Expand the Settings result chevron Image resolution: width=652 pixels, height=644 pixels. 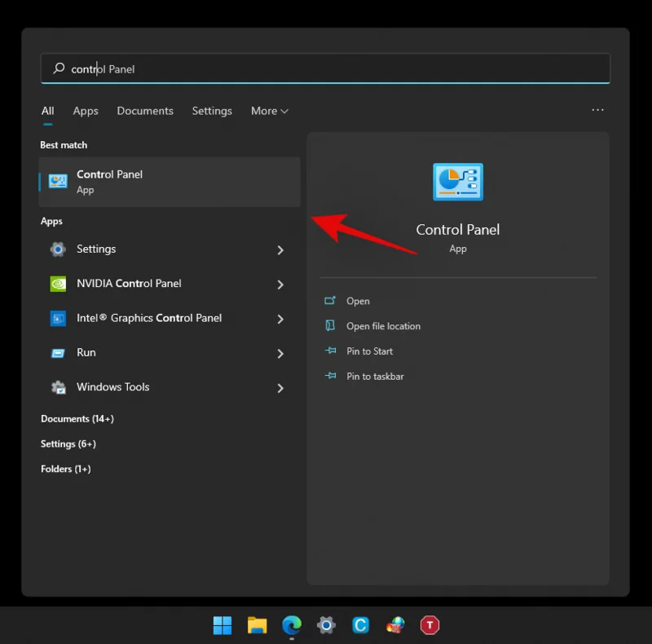point(280,249)
